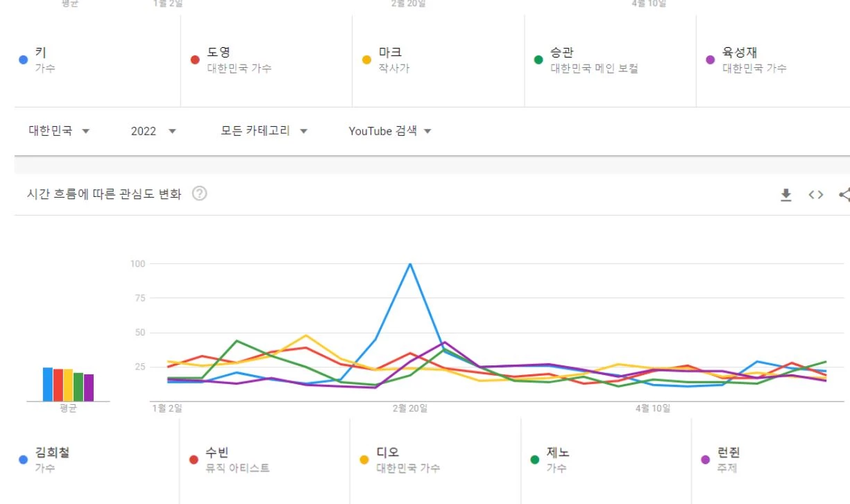Expand the 모든 카테고리 dropdown
850x504 pixels.
tap(264, 131)
